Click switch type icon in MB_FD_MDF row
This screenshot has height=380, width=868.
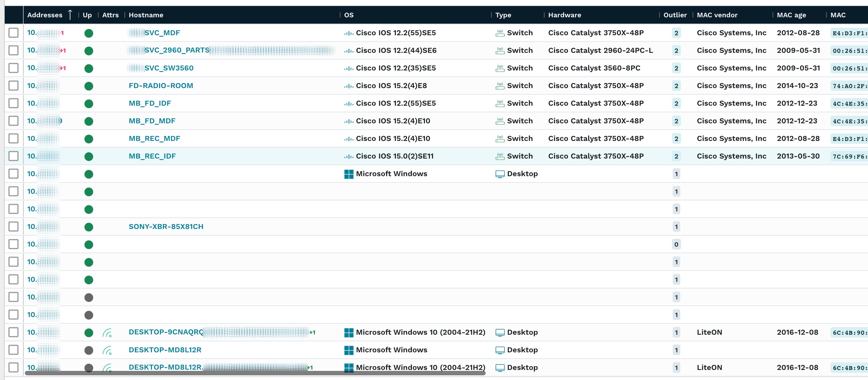500,121
